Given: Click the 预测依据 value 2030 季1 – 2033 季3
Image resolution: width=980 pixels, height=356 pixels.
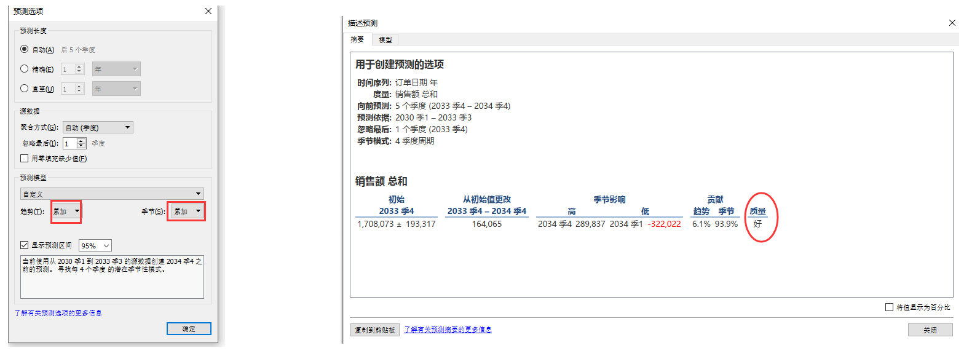Looking at the screenshot, I should 433,117.
